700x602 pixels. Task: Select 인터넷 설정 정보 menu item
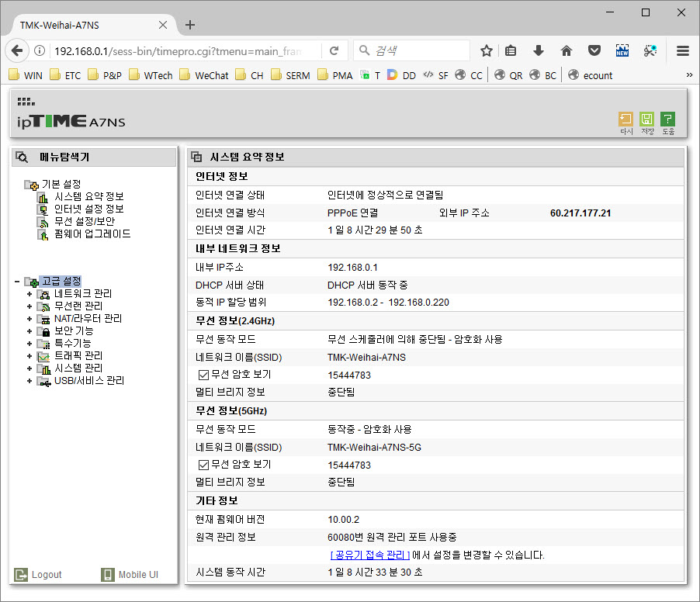[88, 209]
